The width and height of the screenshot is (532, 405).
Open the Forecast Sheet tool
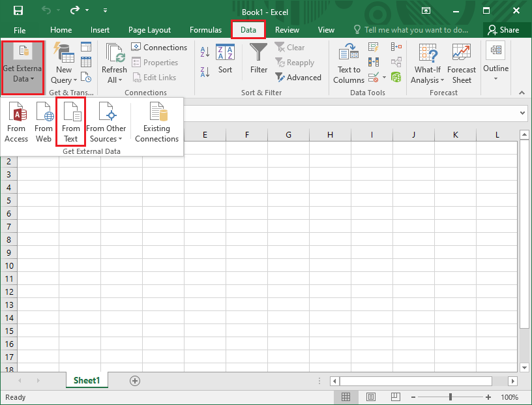[462, 63]
